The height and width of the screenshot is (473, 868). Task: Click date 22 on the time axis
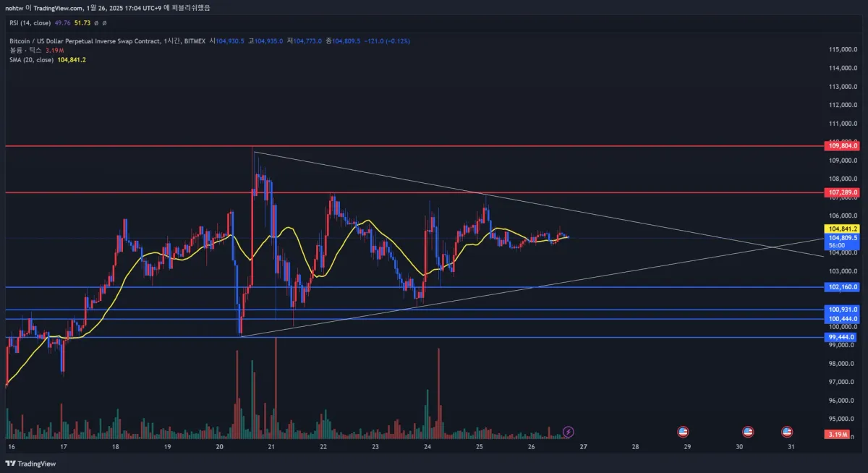(x=323, y=447)
